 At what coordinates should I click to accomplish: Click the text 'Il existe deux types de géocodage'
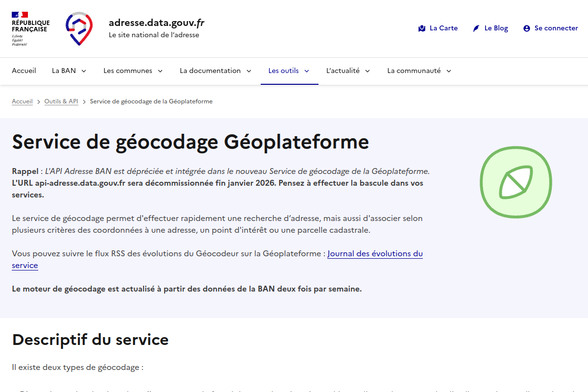[77, 367]
